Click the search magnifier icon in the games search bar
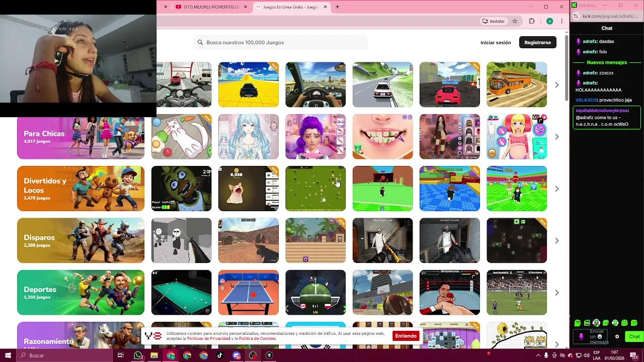The height and width of the screenshot is (362, 644). point(200,43)
